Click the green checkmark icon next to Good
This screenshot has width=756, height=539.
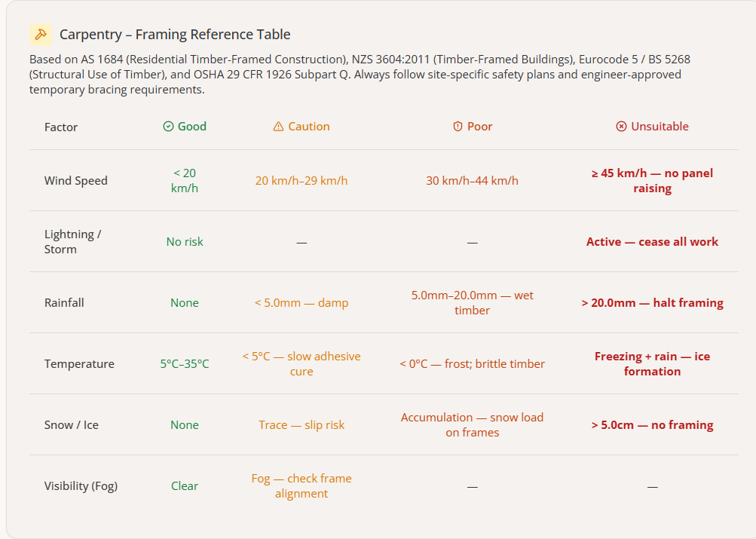168,127
